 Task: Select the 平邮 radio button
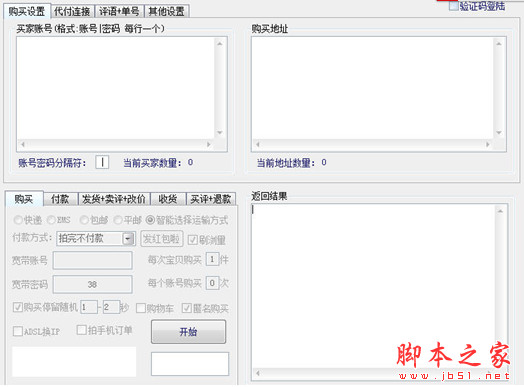118,220
